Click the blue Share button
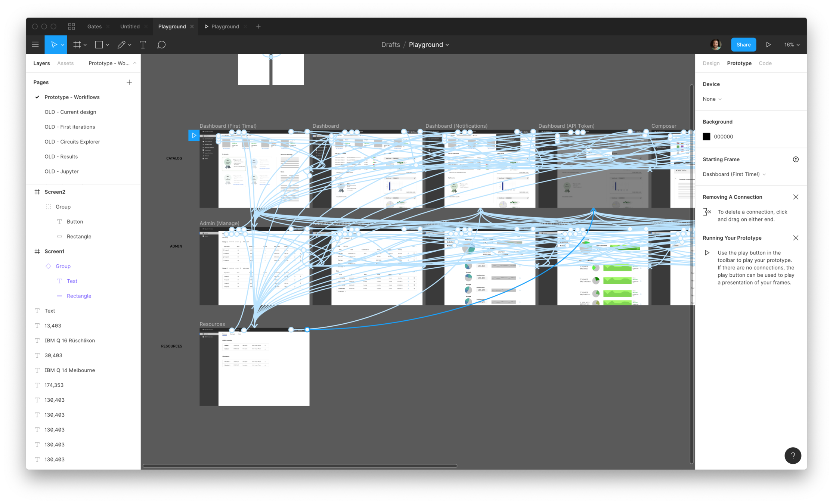 tap(743, 44)
